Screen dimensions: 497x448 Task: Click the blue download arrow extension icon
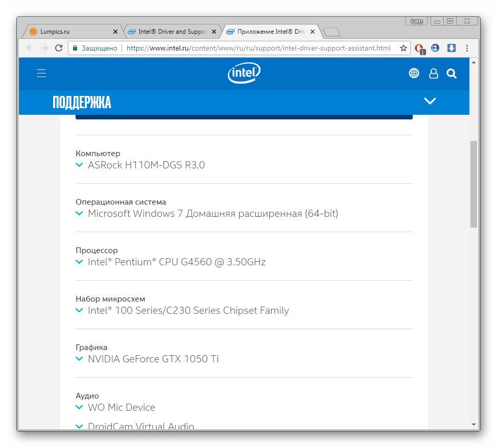coord(451,48)
